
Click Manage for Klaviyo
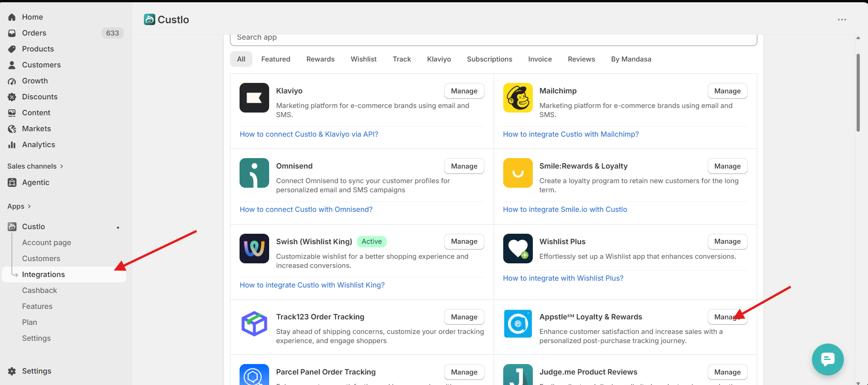pos(464,91)
